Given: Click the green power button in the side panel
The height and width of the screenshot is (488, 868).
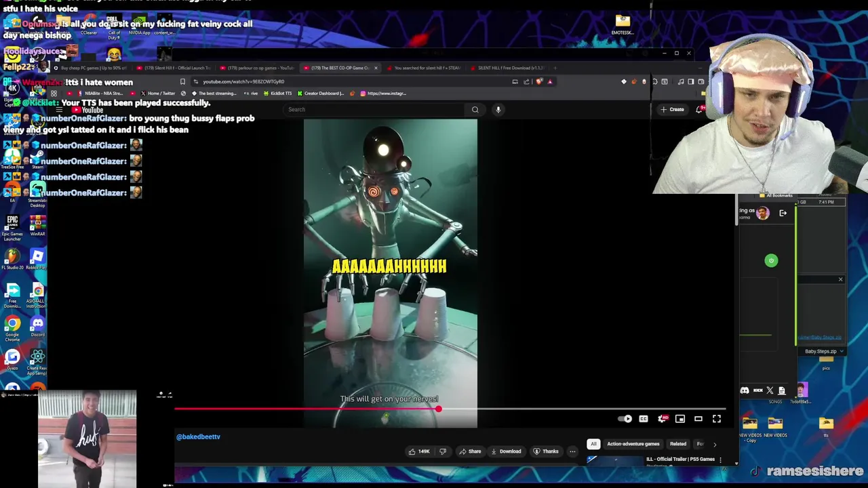Looking at the screenshot, I should (771, 260).
